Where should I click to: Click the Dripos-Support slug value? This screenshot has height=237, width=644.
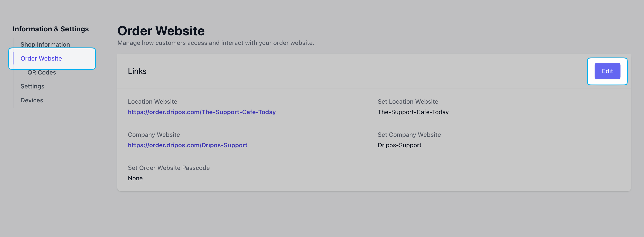[399, 145]
